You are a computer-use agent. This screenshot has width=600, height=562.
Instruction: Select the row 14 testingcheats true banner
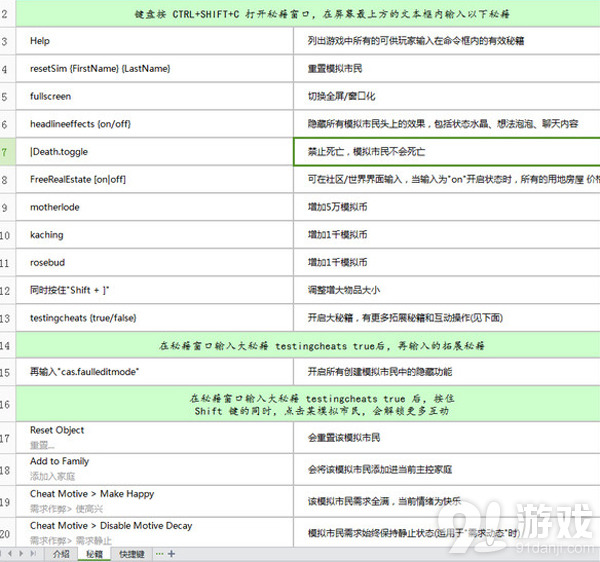308,345
